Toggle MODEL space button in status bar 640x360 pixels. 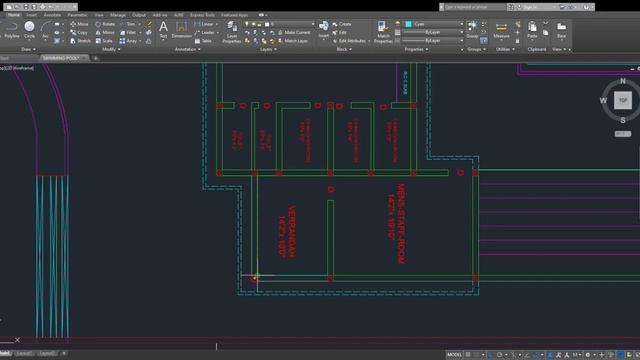point(454,355)
